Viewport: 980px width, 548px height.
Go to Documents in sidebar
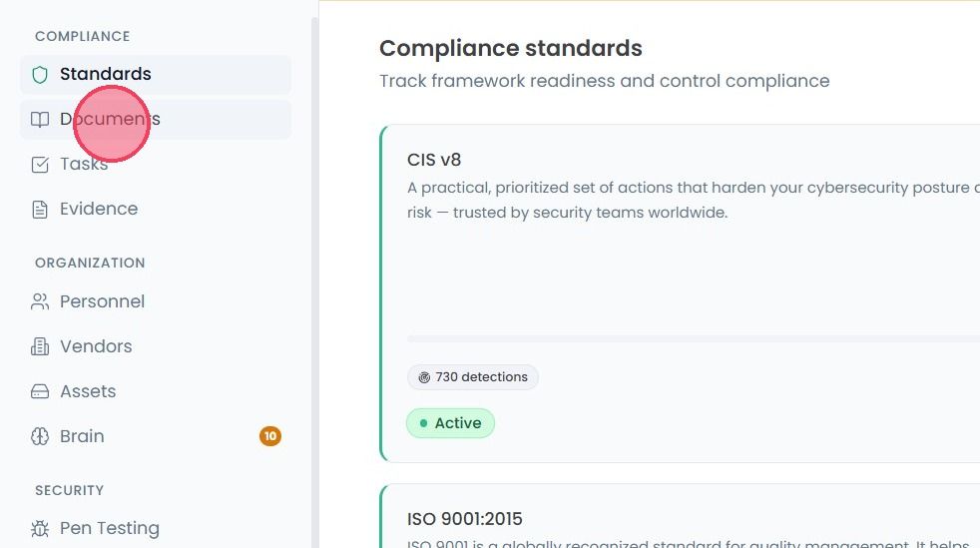coord(155,120)
